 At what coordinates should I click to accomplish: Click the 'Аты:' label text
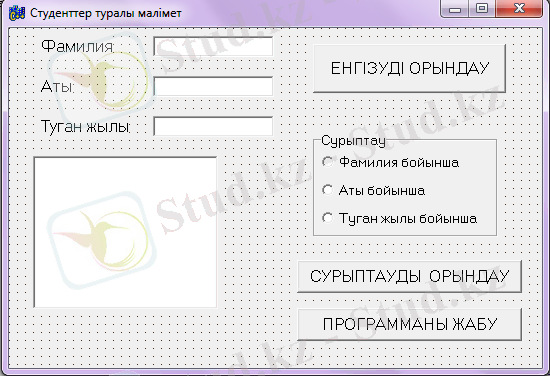click(x=58, y=86)
